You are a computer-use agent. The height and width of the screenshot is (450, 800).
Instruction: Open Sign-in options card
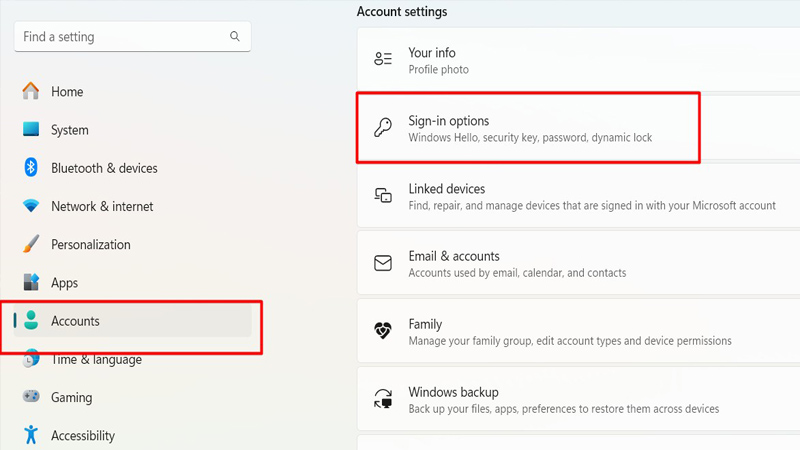point(579,128)
